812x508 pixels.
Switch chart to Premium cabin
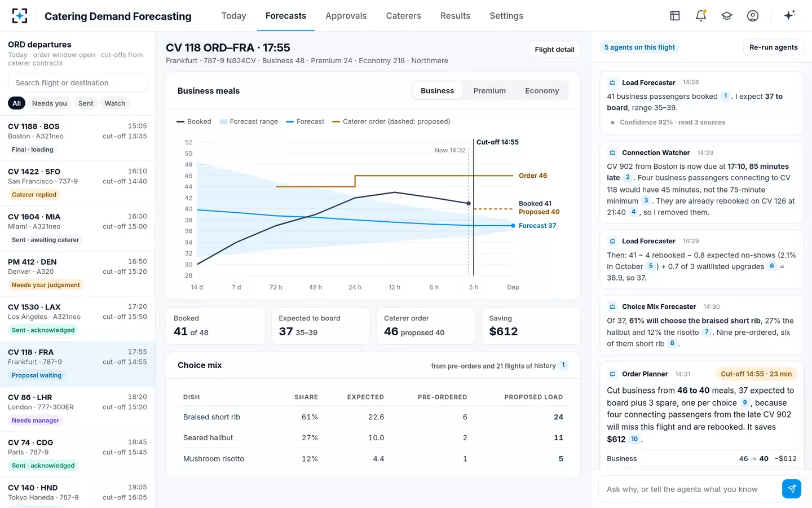click(x=489, y=90)
